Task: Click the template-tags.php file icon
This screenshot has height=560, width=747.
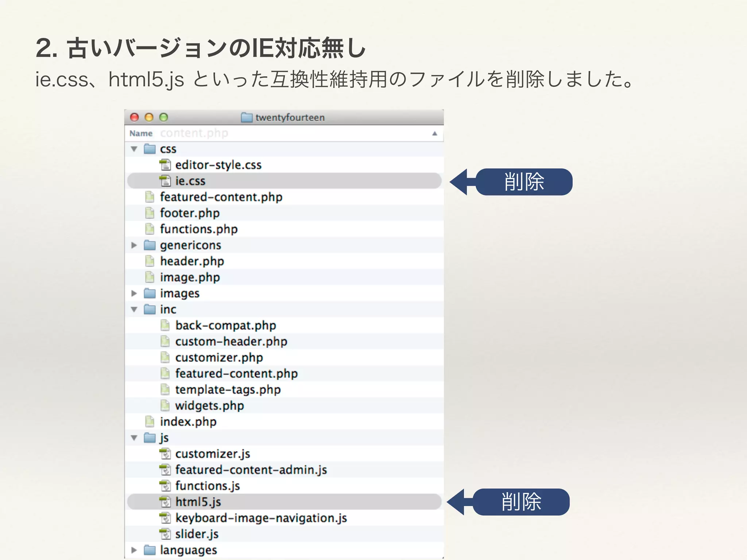Action: click(x=165, y=389)
